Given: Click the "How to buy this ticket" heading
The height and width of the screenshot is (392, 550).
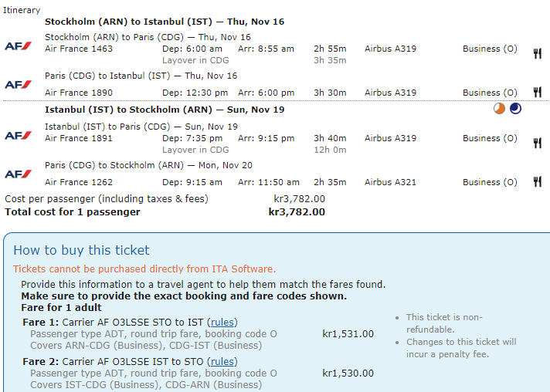Looking at the screenshot, I should tap(81, 250).
